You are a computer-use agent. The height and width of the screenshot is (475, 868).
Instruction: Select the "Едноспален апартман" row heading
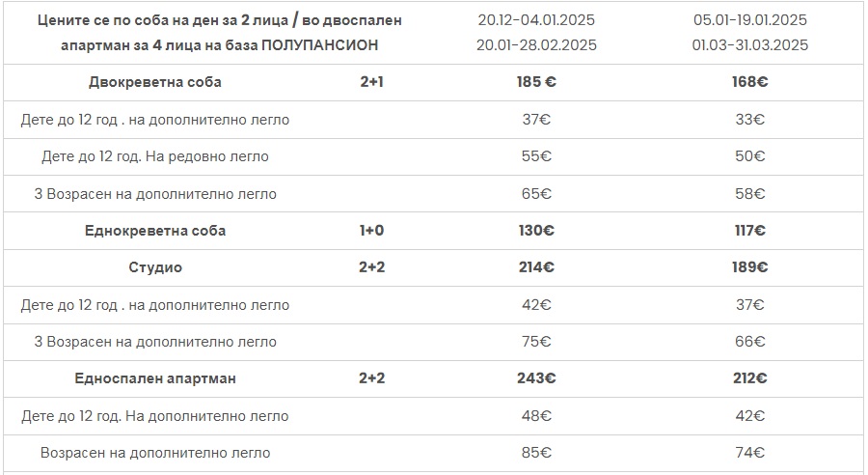[155, 378]
